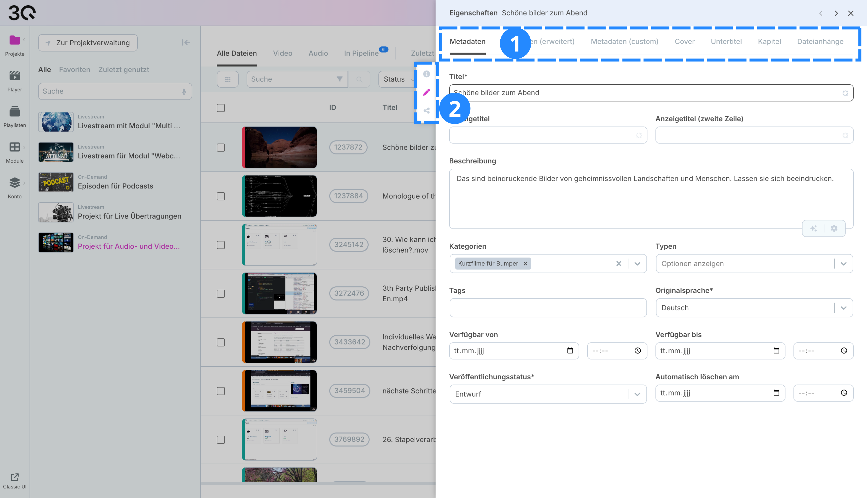Collapse the project list panel

coord(185,42)
